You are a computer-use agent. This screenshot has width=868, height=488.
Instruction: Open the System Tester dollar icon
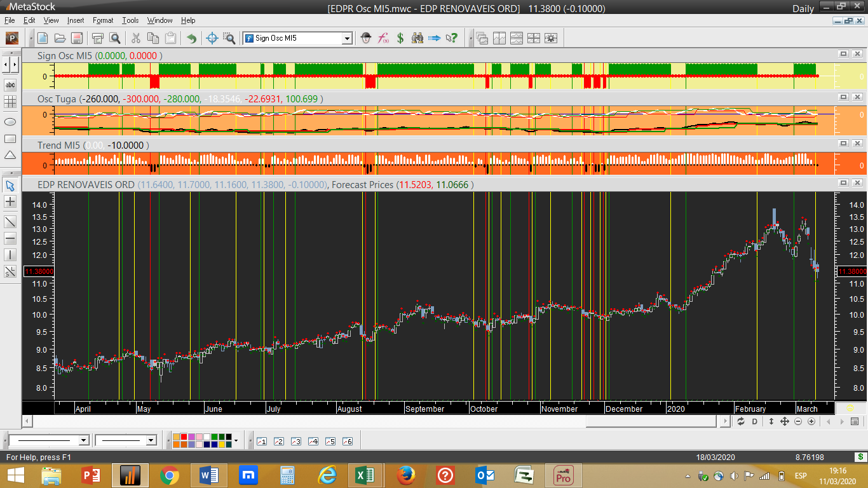pos(400,38)
